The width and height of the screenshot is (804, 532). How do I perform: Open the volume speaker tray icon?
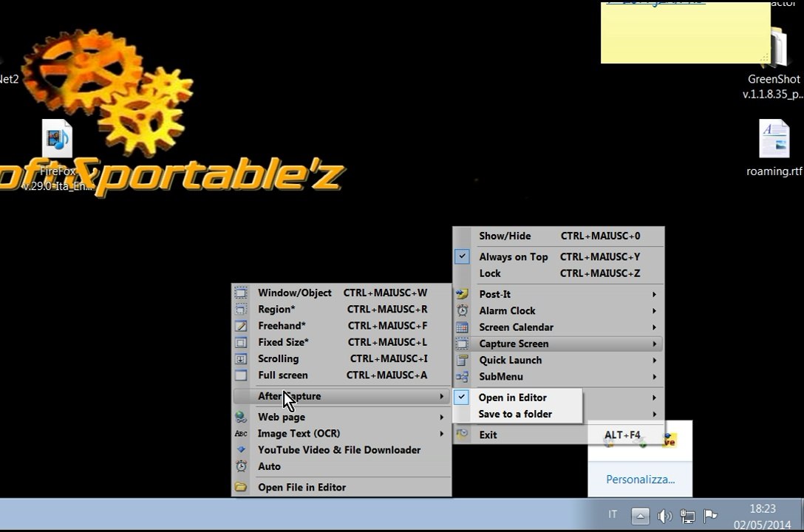664,516
